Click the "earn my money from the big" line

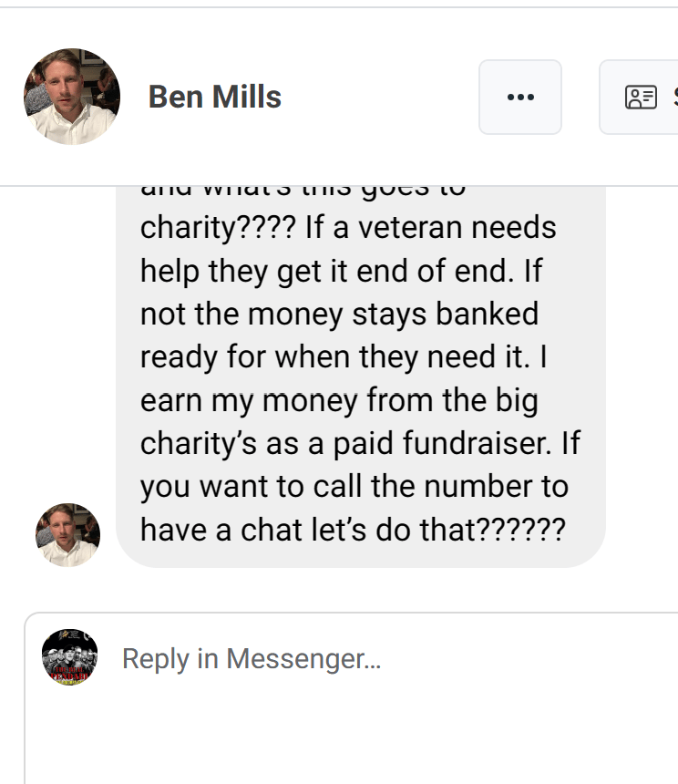point(339,401)
